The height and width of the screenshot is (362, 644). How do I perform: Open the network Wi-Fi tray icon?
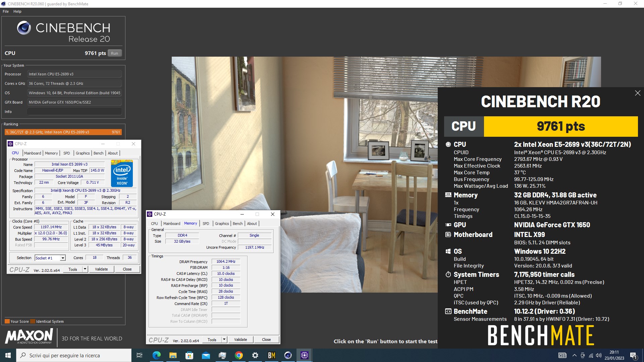591,355
